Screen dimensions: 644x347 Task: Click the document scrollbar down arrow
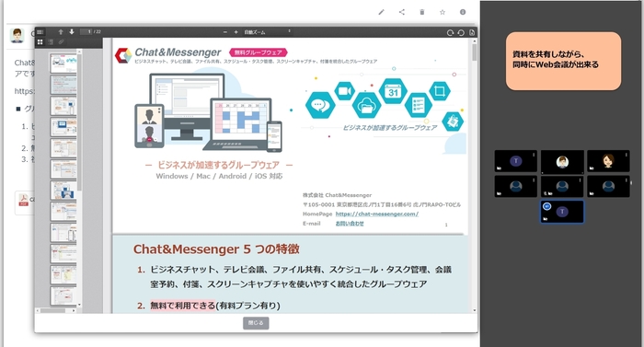[x=475, y=310]
